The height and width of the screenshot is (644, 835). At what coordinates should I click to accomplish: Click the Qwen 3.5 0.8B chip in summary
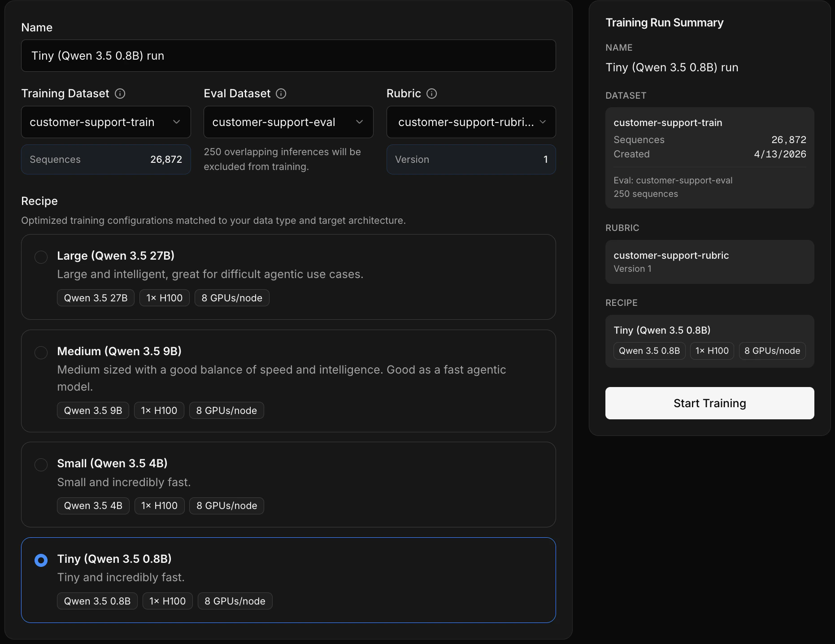(x=649, y=351)
